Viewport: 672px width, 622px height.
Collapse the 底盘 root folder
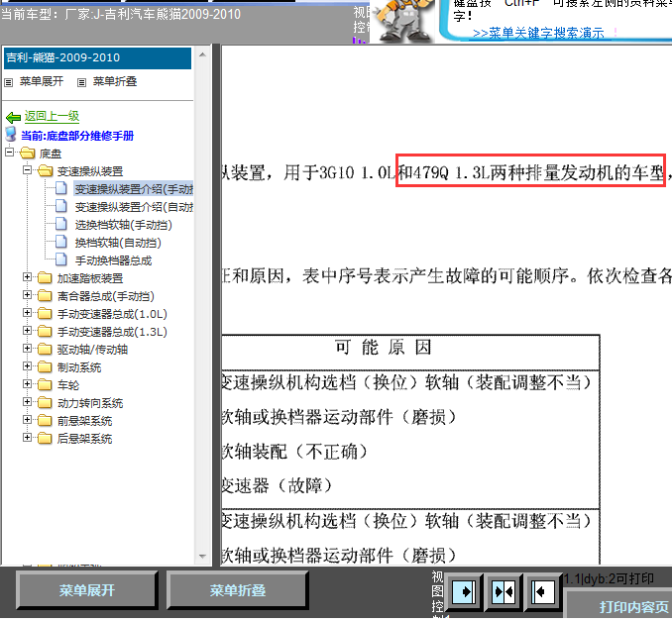[x=10, y=153]
